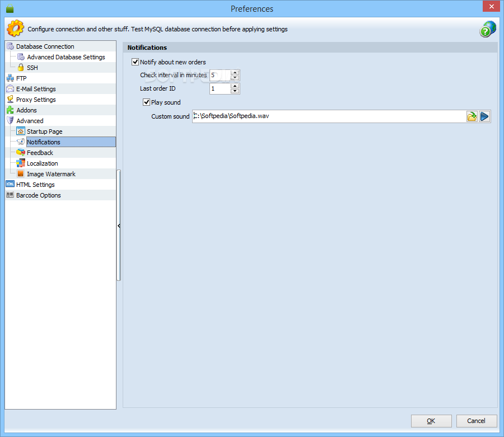504x437 pixels.
Task: Select Addons section
Action: click(x=27, y=110)
